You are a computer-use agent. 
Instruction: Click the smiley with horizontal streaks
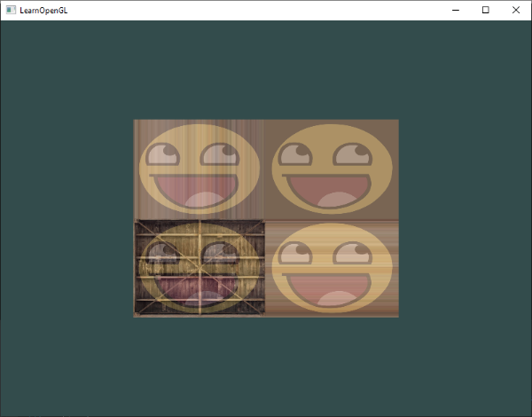[332, 268]
